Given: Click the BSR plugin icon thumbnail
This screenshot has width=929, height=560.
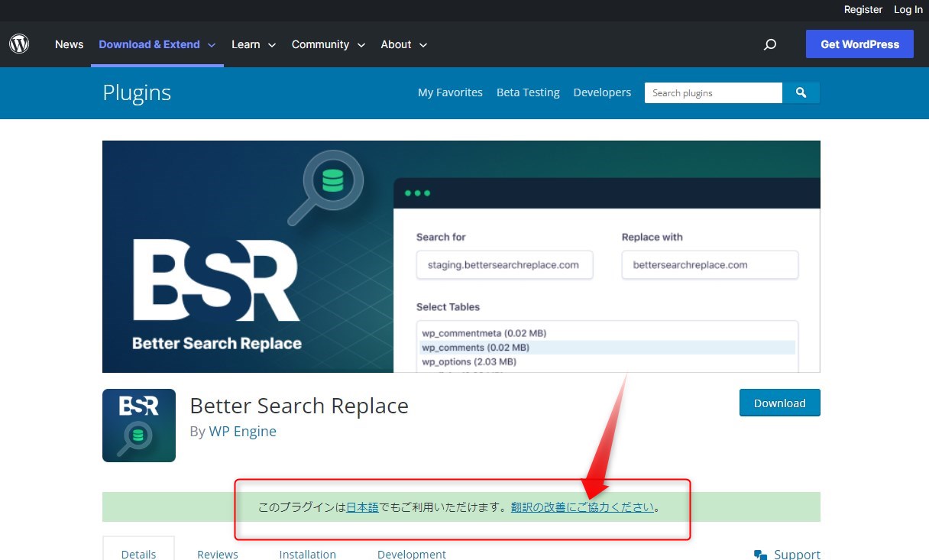Looking at the screenshot, I should (x=138, y=425).
